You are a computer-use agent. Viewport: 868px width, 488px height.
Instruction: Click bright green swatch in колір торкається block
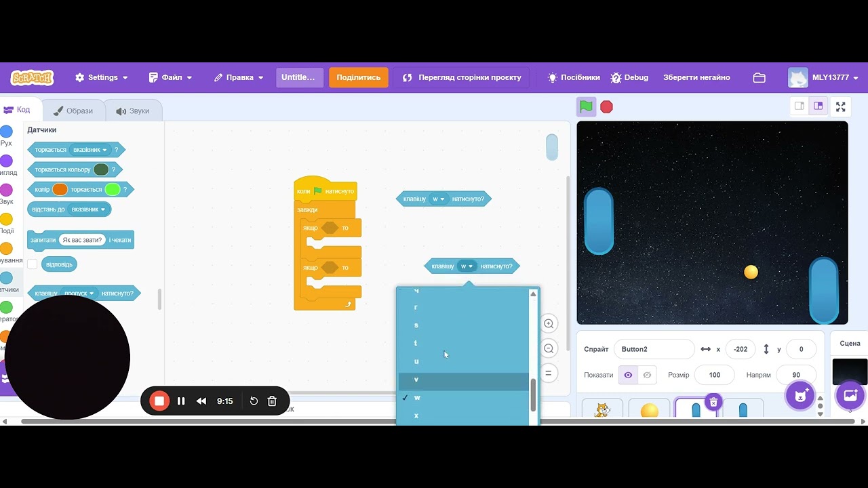click(113, 189)
